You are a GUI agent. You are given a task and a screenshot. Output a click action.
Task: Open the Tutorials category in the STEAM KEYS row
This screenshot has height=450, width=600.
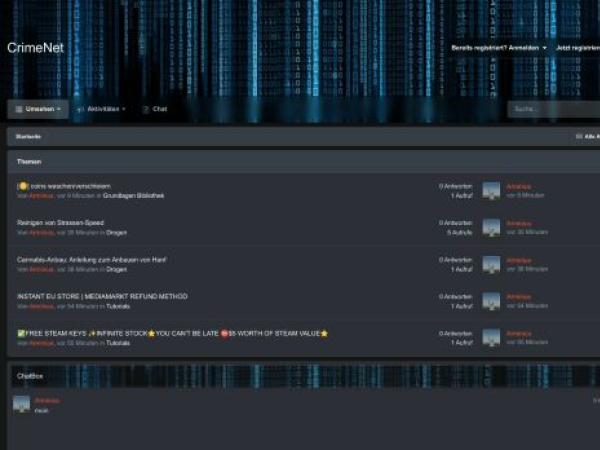(118, 343)
